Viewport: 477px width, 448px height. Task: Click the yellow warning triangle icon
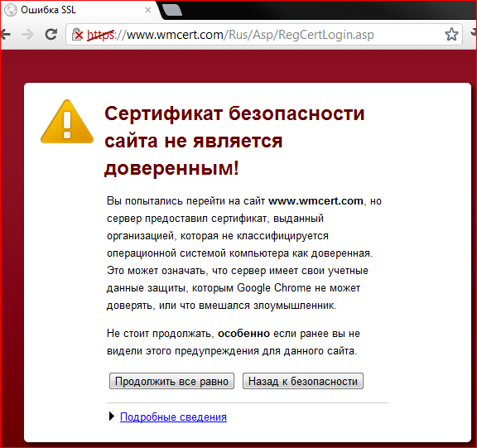67,123
